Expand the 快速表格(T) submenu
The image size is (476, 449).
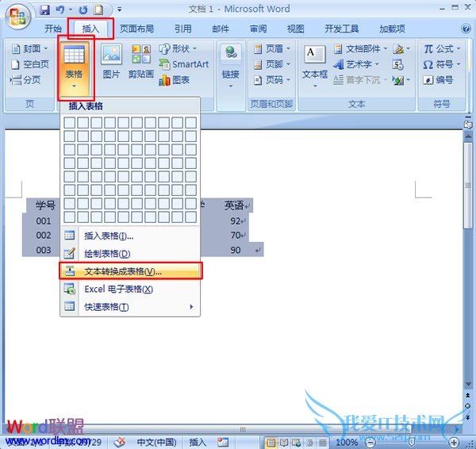click(130, 307)
